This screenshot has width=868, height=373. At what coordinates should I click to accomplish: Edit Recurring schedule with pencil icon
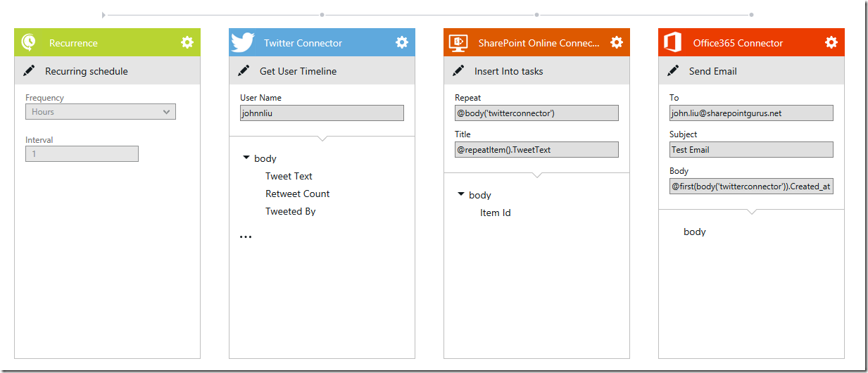point(29,71)
